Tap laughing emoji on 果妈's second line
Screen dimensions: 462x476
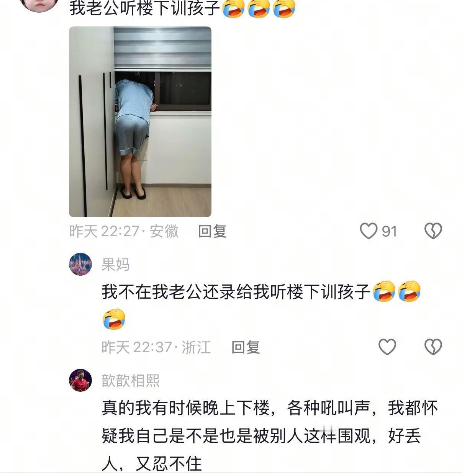point(114,319)
